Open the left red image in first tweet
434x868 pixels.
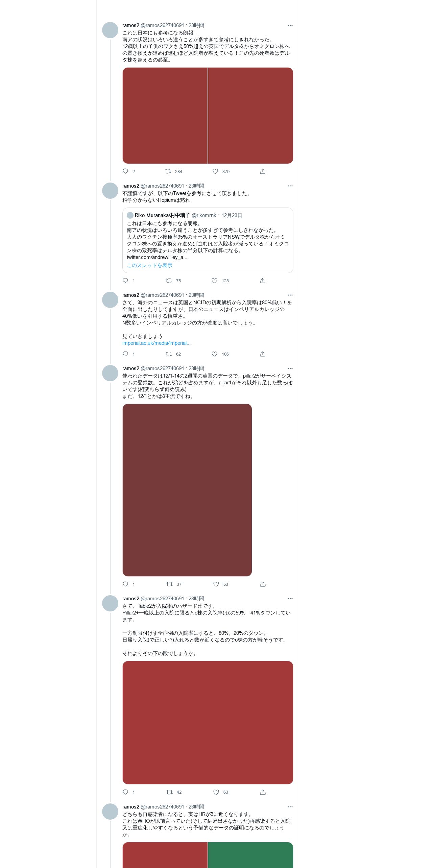(x=165, y=116)
